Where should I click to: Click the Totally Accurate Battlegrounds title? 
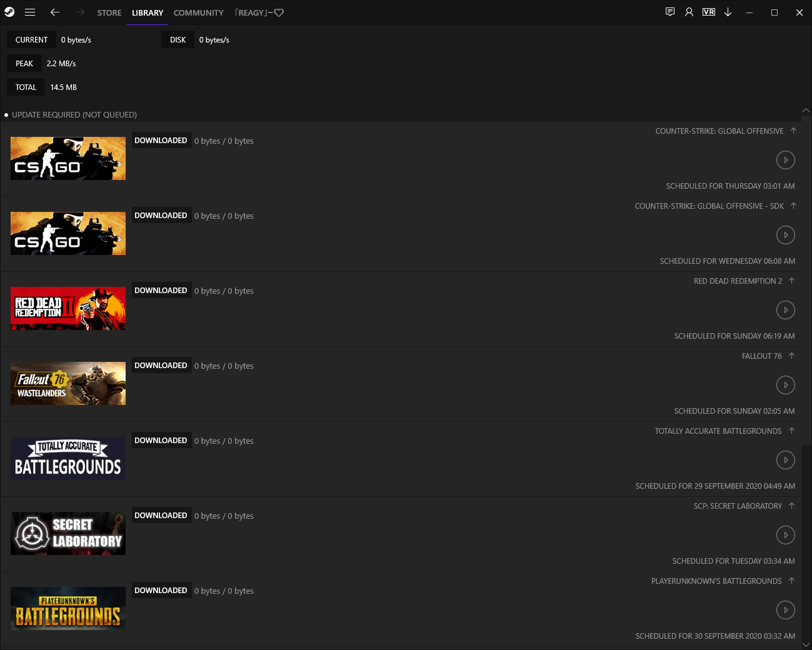[718, 431]
